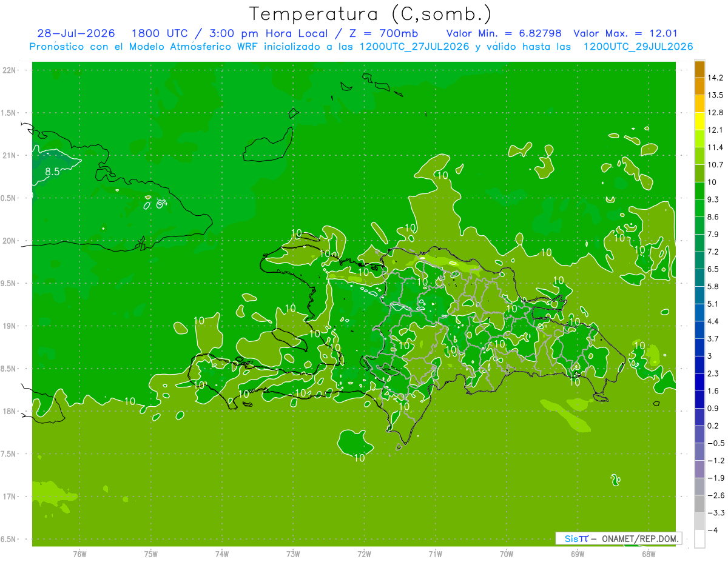Pick the dark blue swatch between 1.6 and 0.9
The width and height of the screenshot is (728, 562).
point(699,400)
